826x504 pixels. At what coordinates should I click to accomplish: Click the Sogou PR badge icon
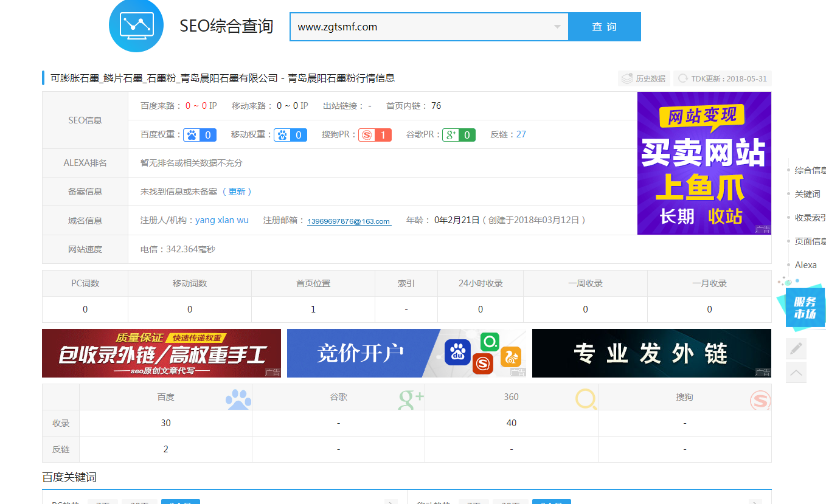366,135
